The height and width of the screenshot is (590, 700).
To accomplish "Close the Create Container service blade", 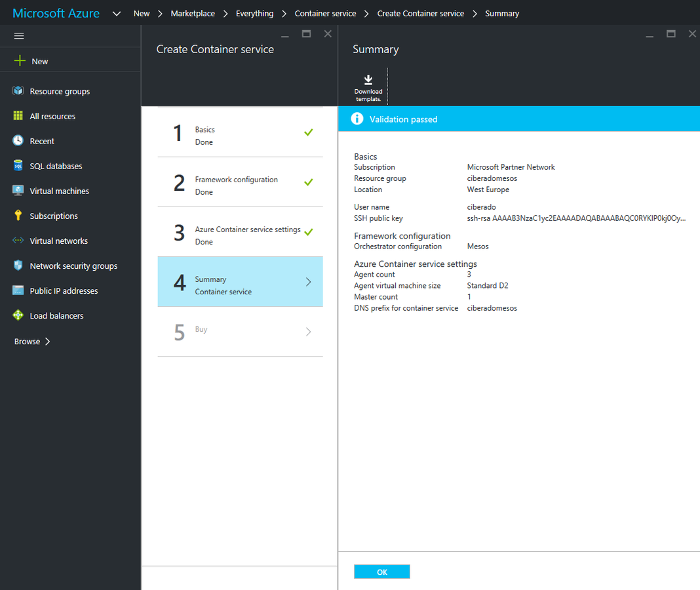I will tap(328, 34).
